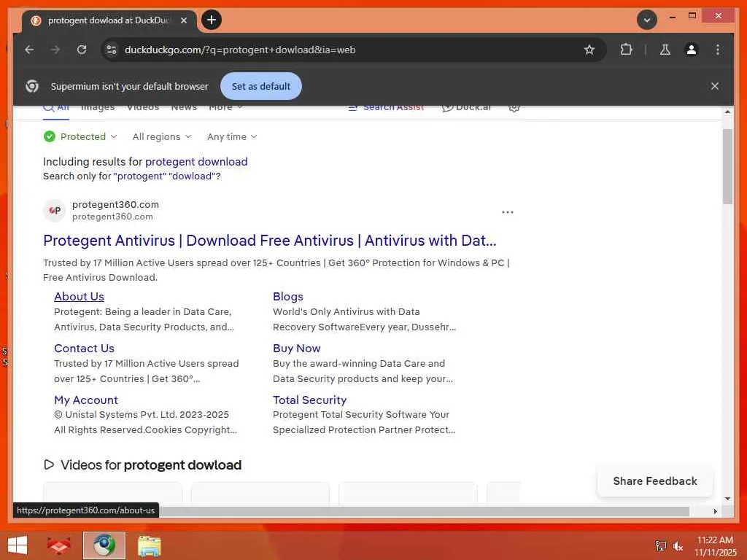Open the experiments flask icon

click(x=665, y=50)
